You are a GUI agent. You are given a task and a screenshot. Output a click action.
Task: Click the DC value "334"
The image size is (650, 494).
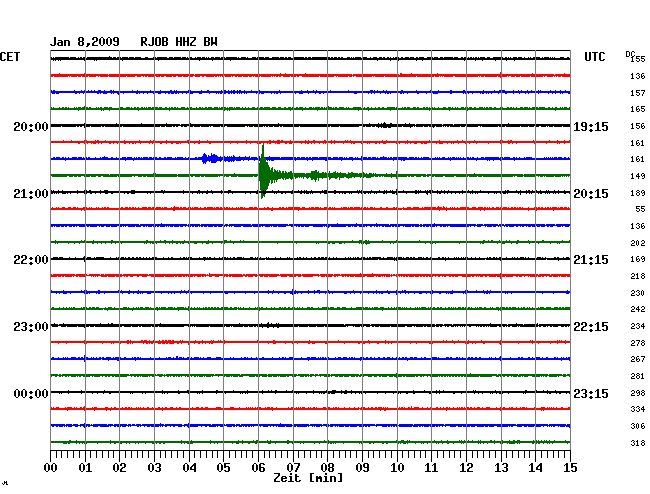click(638, 409)
